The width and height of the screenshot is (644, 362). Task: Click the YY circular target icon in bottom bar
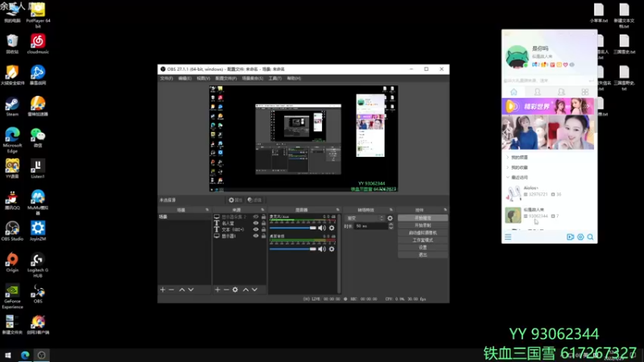coord(580,237)
